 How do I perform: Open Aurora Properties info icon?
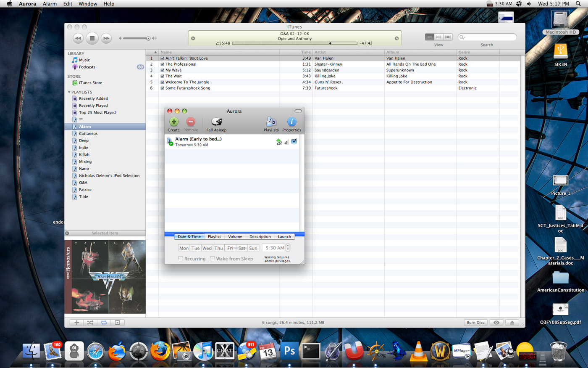[291, 122]
